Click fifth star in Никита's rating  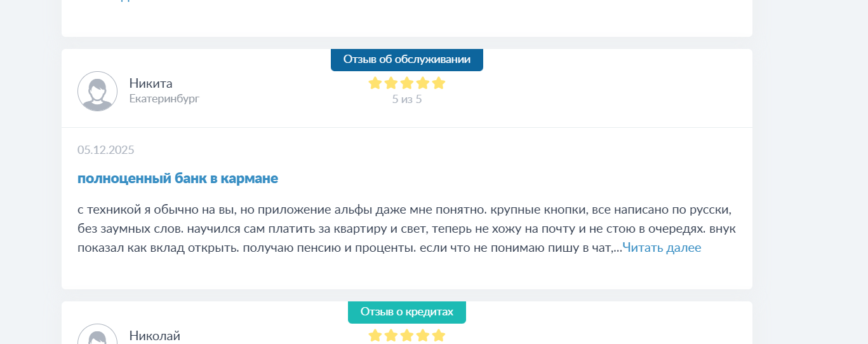coord(439,83)
